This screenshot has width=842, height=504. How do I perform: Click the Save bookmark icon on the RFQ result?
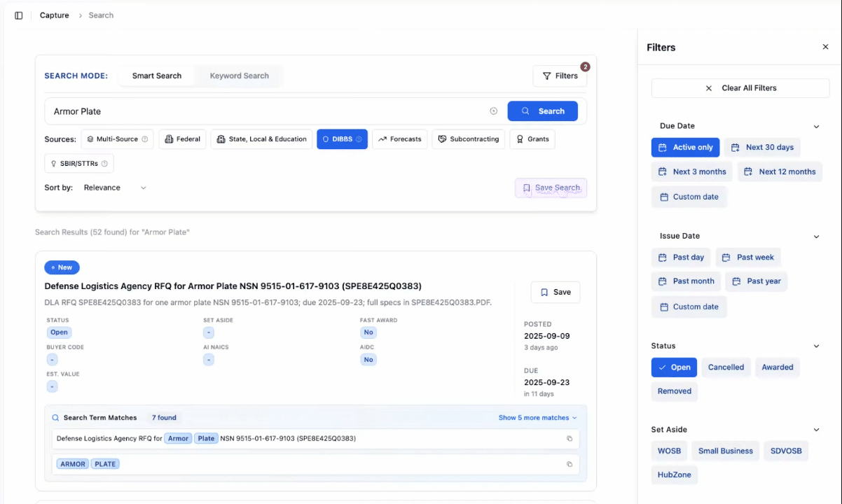(x=546, y=292)
